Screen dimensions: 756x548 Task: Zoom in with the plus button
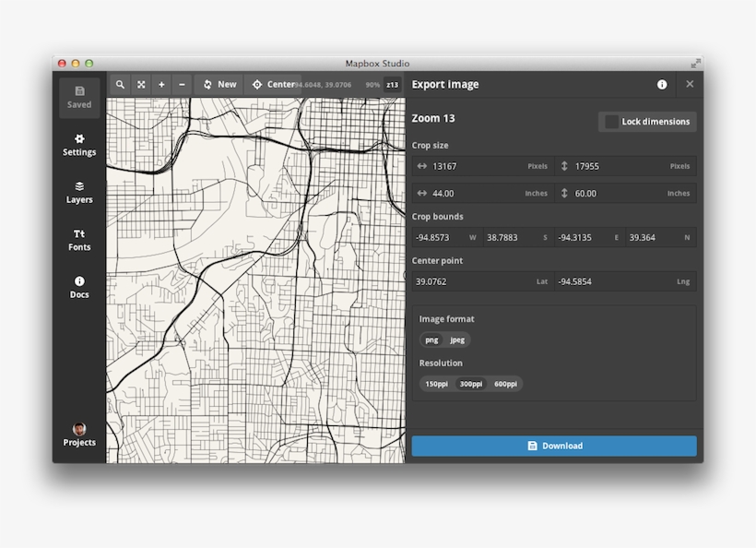pyautogui.click(x=161, y=84)
